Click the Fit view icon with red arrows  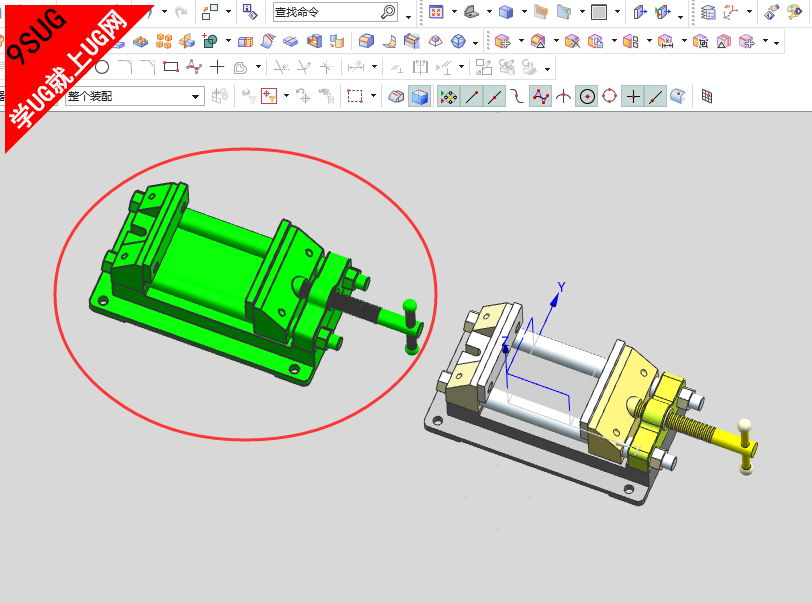point(436,12)
